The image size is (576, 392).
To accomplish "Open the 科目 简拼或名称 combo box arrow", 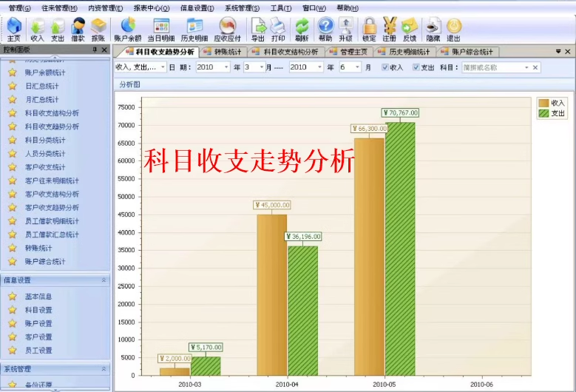I will [526, 67].
